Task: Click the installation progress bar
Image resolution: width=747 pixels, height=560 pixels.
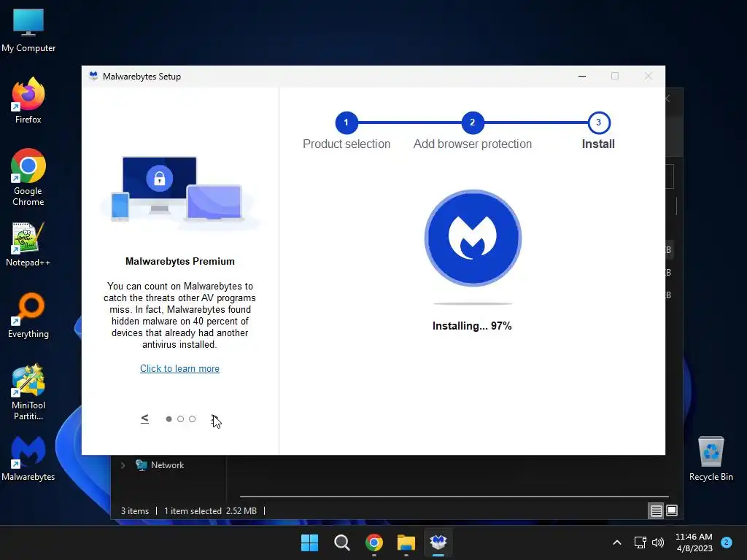Action: click(473, 303)
